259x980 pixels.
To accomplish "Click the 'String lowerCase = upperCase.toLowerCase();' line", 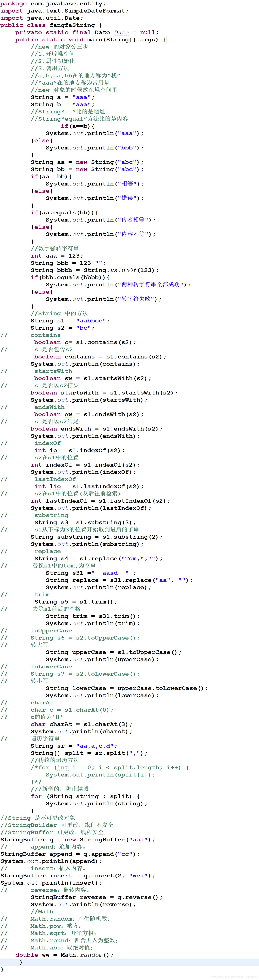I will tap(127, 689).
